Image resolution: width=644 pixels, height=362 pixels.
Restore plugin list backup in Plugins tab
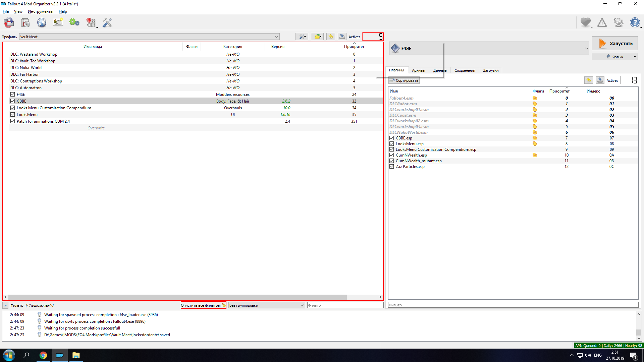coord(589,80)
